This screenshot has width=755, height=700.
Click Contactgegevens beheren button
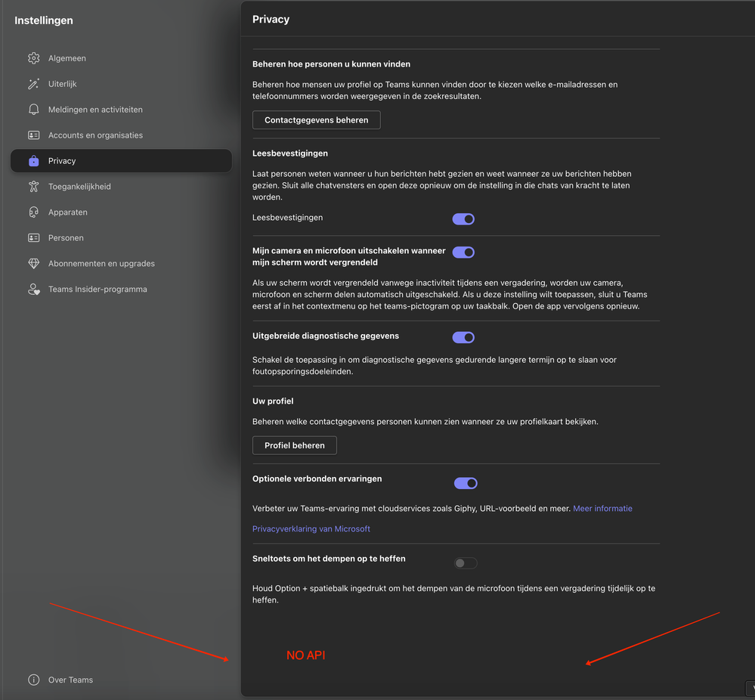tap(317, 120)
